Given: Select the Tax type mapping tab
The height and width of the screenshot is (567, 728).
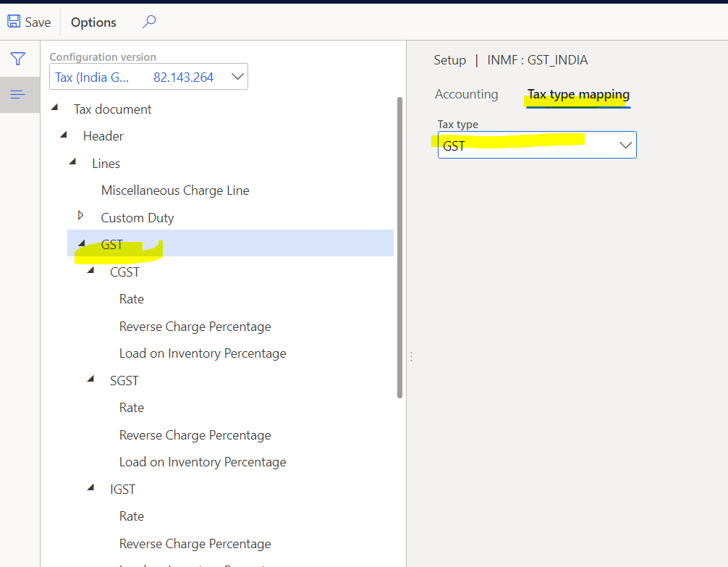Looking at the screenshot, I should (577, 93).
